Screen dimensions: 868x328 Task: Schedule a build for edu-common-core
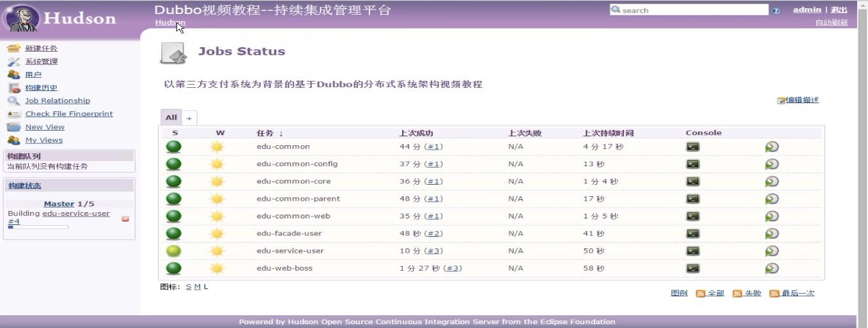pos(772,181)
